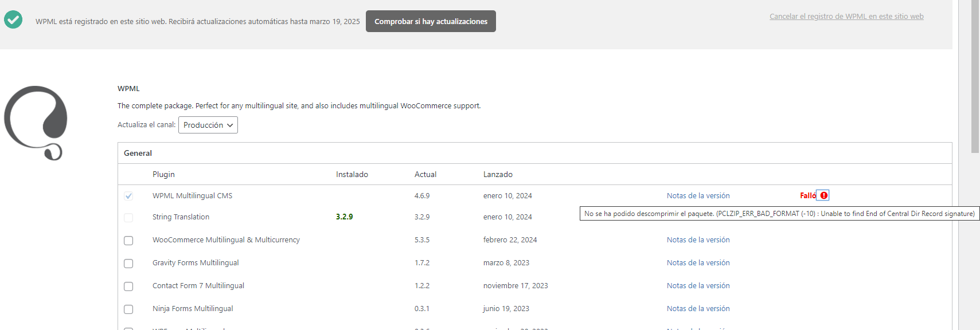This screenshot has width=980, height=330.
Task: Click the green registration checkmark icon
Action: click(13, 19)
